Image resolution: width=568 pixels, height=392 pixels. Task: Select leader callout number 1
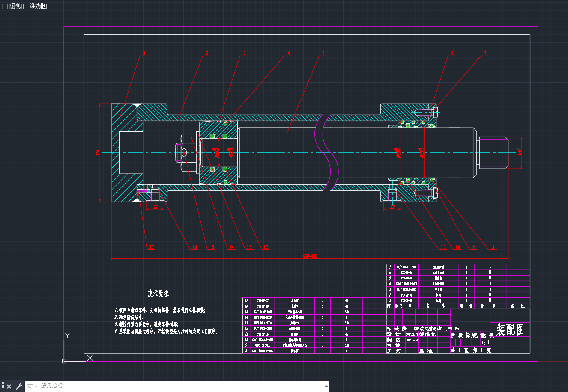pos(144,53)
